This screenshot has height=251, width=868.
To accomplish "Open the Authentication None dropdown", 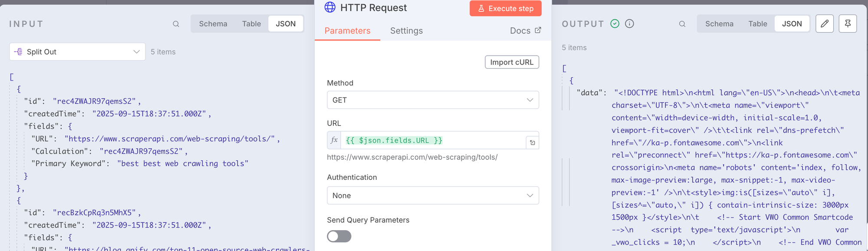I will (x=433, y=195).
